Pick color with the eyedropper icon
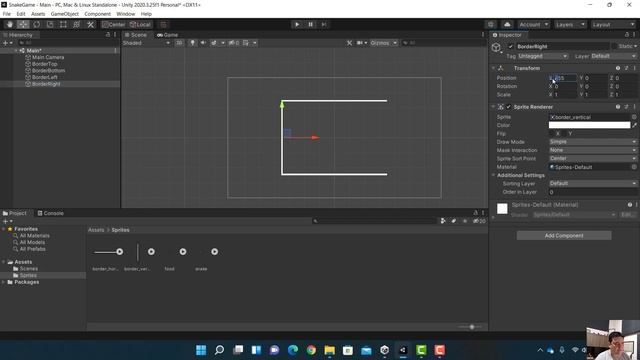This screenshot has width=640, height=360. click(x=634, y=125)
